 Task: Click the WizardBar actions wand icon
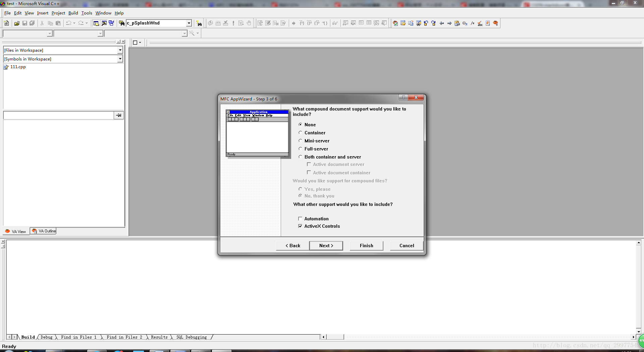(x=192, y=33)
